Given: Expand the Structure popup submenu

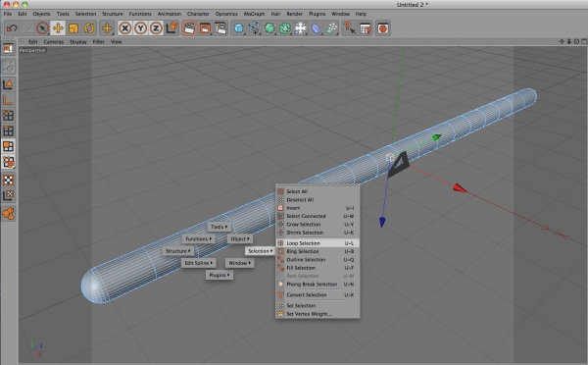Looking at the screenshot, I should point(178,251).
